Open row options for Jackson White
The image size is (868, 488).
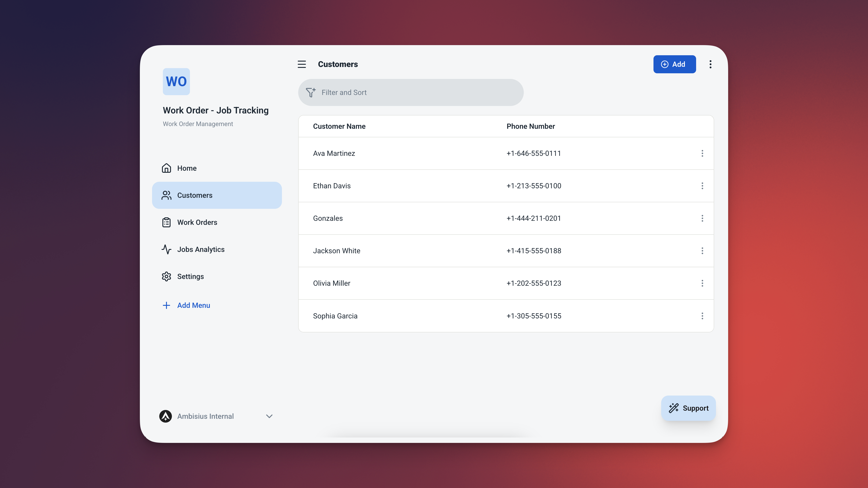(702, 251)
